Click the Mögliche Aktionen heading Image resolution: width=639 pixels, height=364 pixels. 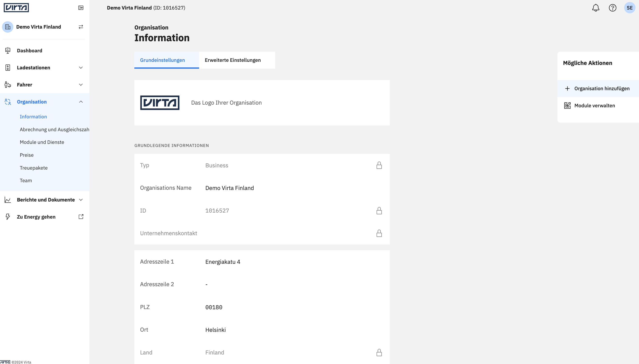tap(588, 63)
